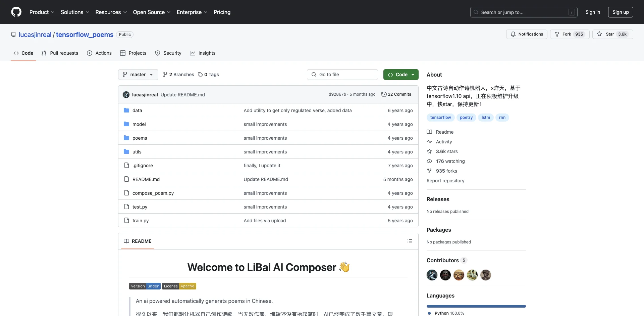The image size is (644, 316).
Task: Switch to the Insights tab
Action: click(203, 53)
